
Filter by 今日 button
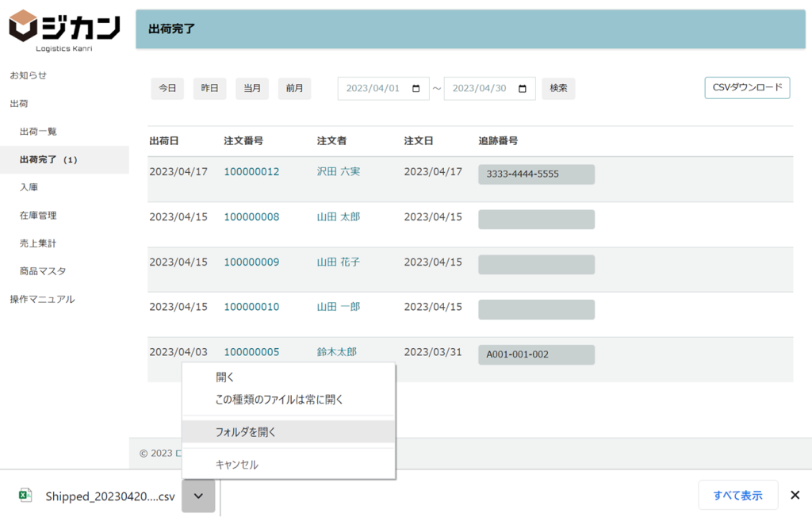click(x=167, y=89)
